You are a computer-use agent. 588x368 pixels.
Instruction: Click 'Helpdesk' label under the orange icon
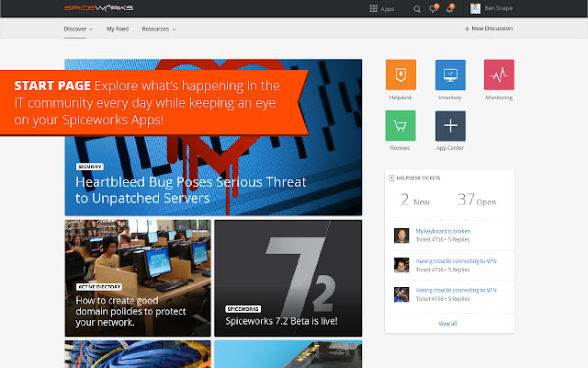[401, 98]
